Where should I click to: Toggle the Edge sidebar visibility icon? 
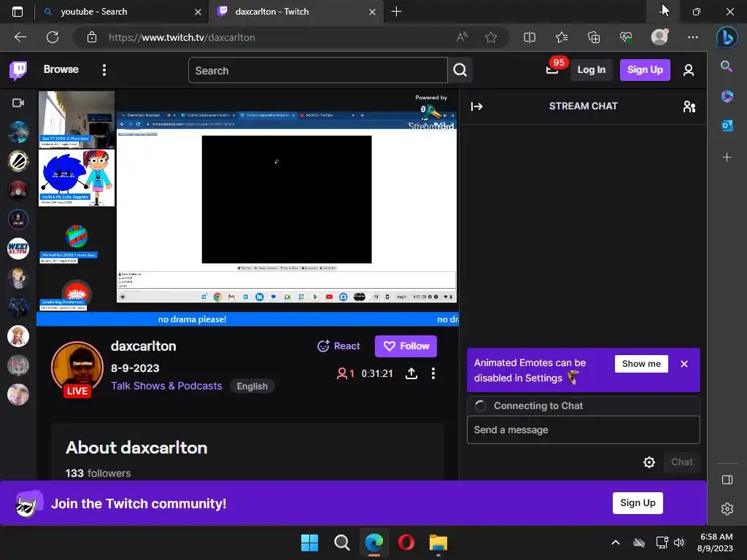click(x=727, y=480)
